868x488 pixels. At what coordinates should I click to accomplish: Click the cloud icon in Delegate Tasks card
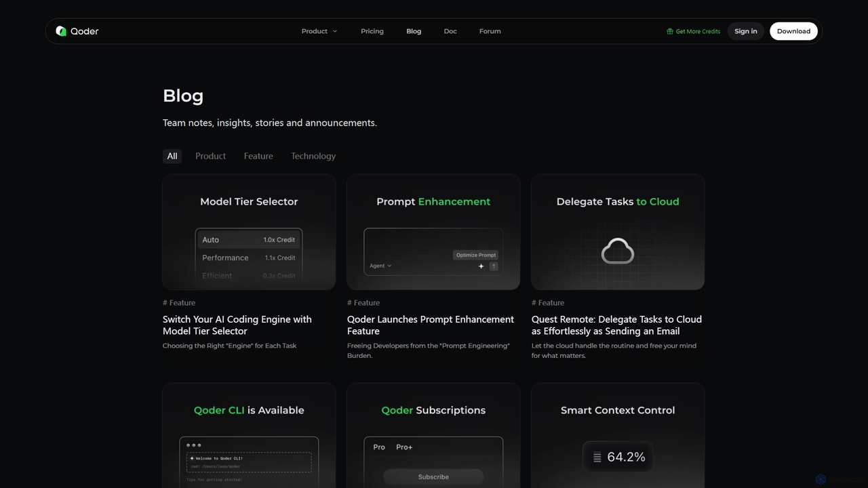click(x=618, y=251)
